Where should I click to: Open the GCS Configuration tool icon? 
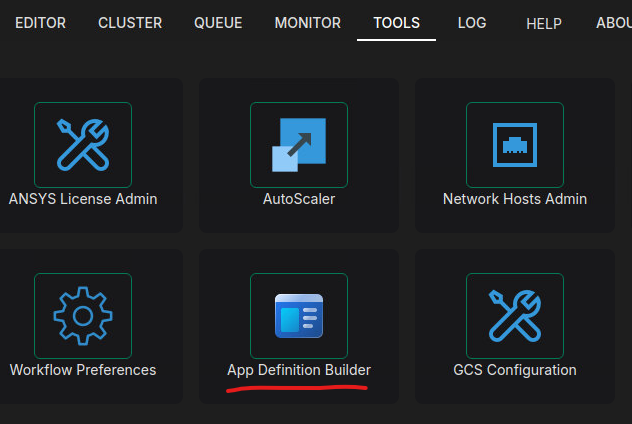[x=515, y=316]
